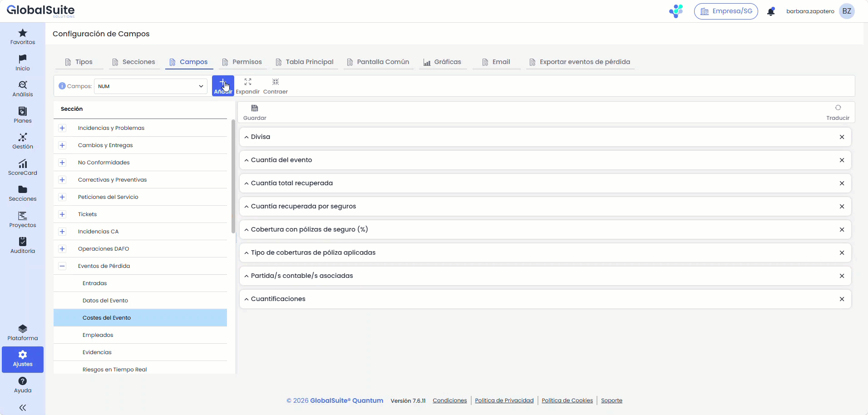Click the Traducir refresh icon
The image size is (868, 415).
[x=838, y=108]
